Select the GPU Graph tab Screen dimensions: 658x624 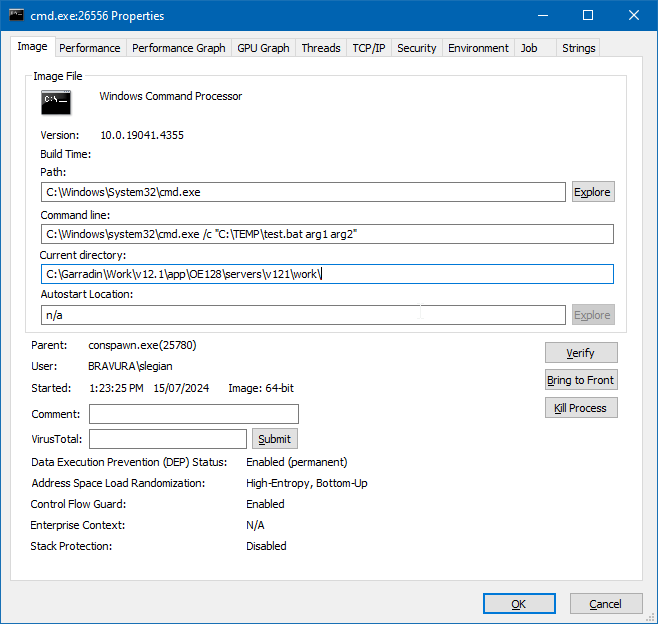click(263, 48)
